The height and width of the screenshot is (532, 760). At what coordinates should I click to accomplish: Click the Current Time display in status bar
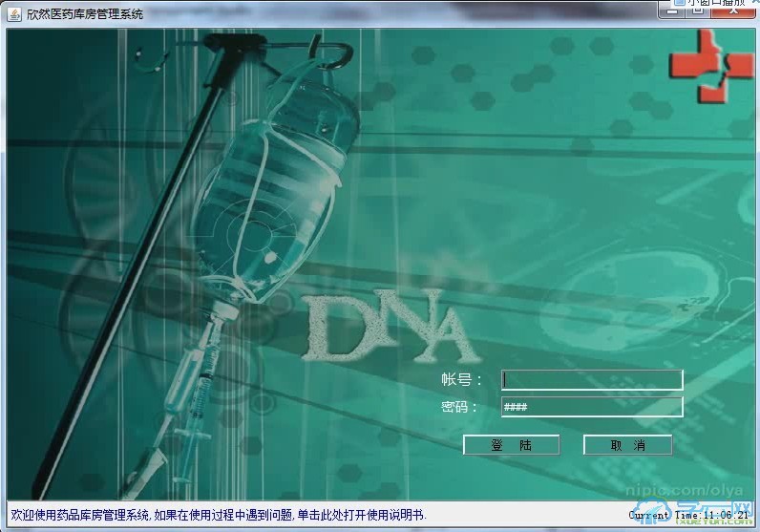coord(688,515)
